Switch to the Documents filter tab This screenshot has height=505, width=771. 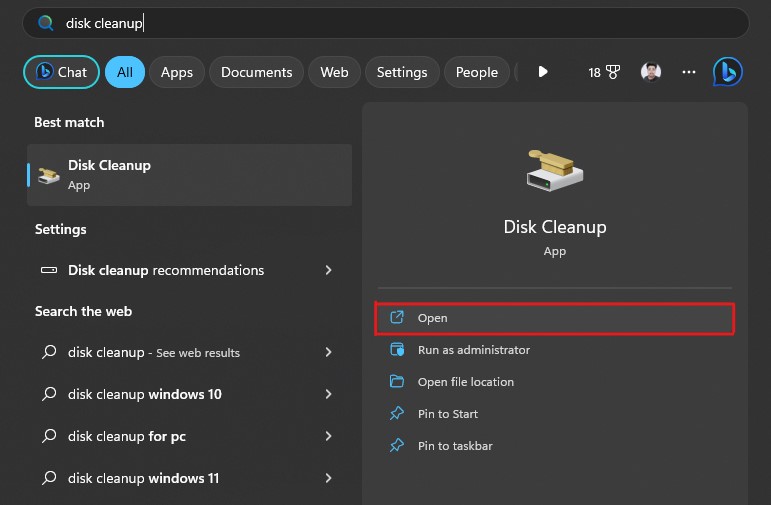click(257, 72)
